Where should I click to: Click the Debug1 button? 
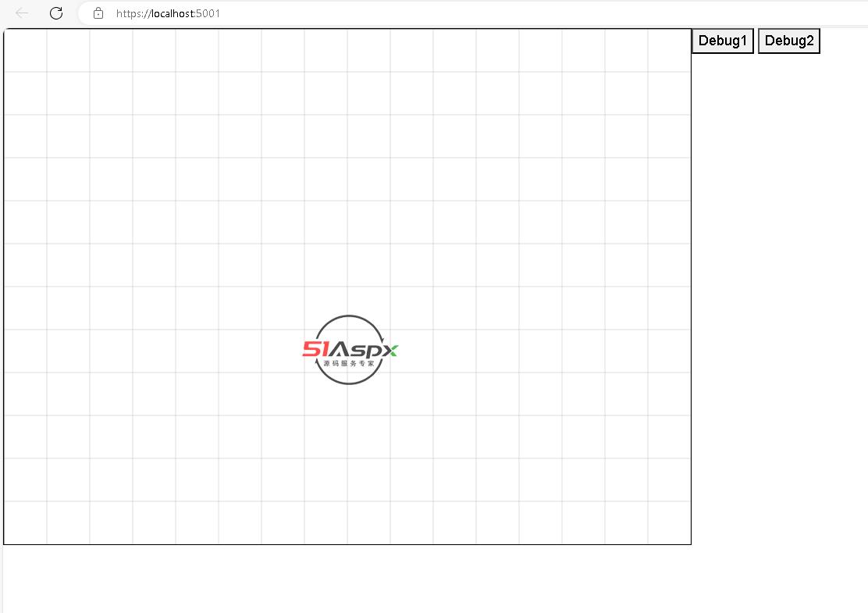(722, 41)
